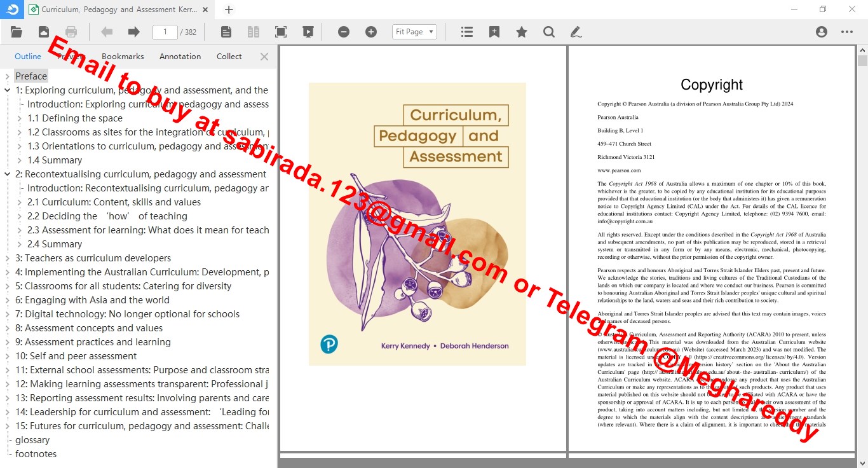
Task: Click the star favorites icon
Action: (x=522, y=32)
